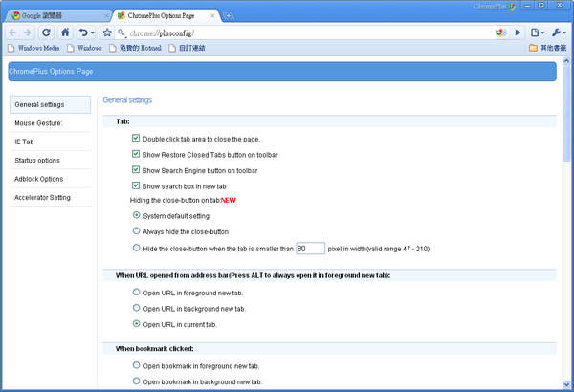Screen dimensions: 574x392
Task: Bookmark this page with the star icon
Action: click(x=107, y=33)
